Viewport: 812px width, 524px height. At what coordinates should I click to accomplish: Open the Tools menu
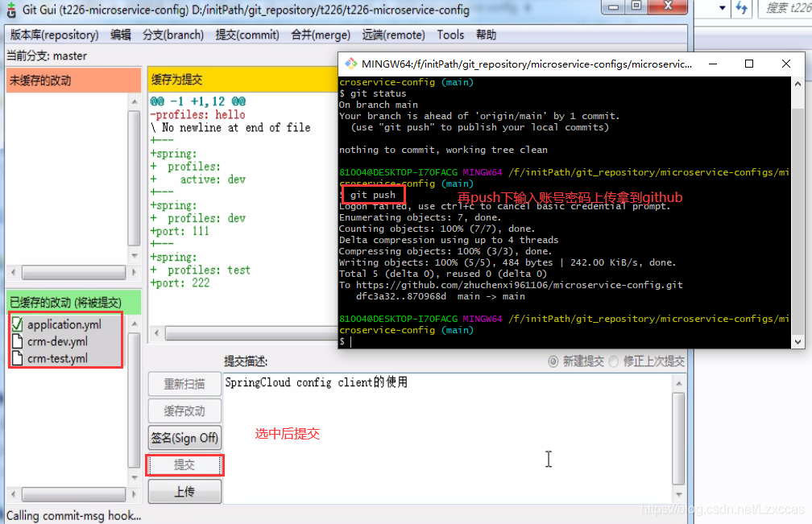(x=450, y=35)
